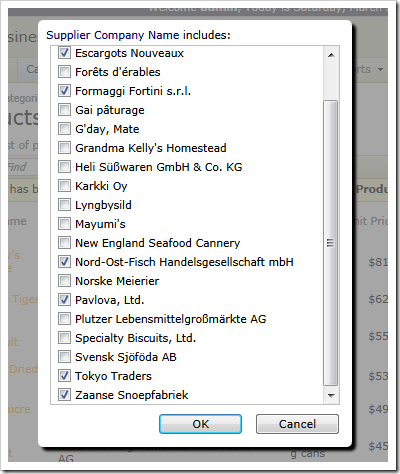
Task: Tick the Karkki Oy checkbox
Action: (64, 186)
